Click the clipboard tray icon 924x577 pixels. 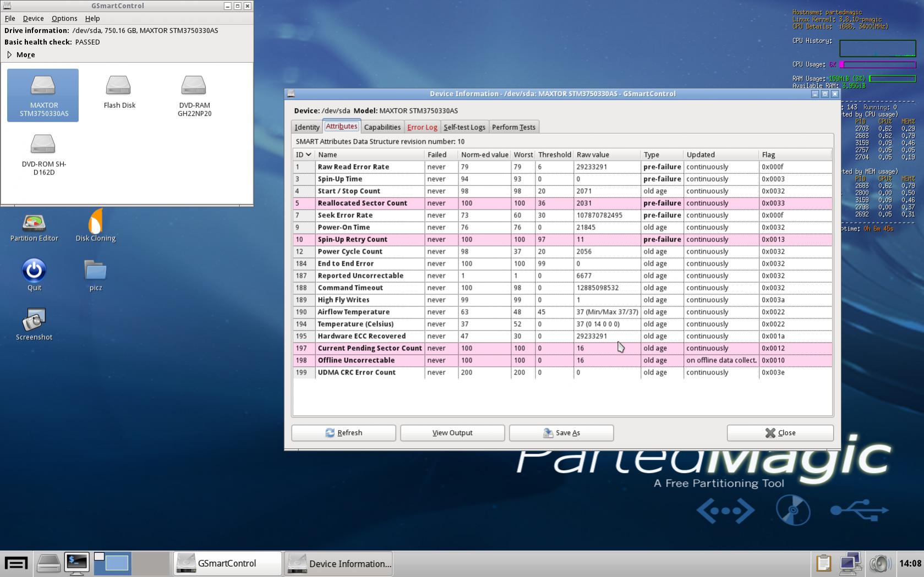[x=823, y=563]
